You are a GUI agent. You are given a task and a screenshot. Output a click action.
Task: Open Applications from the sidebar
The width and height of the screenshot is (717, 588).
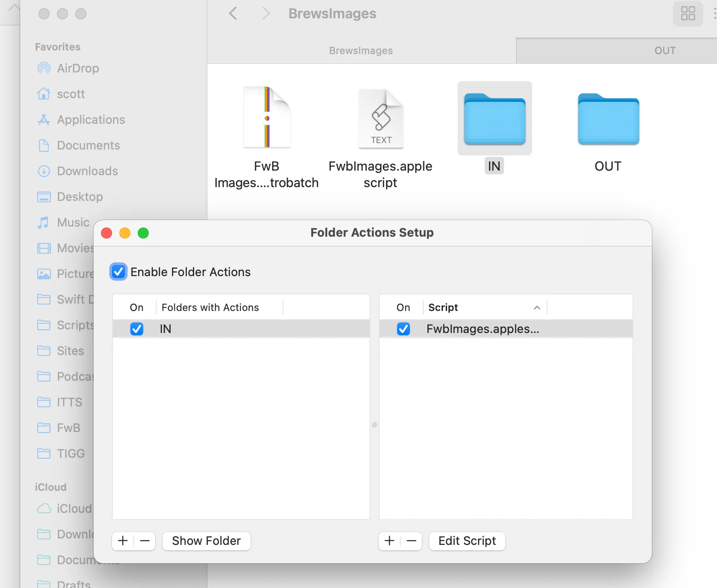tap(90, 120)
